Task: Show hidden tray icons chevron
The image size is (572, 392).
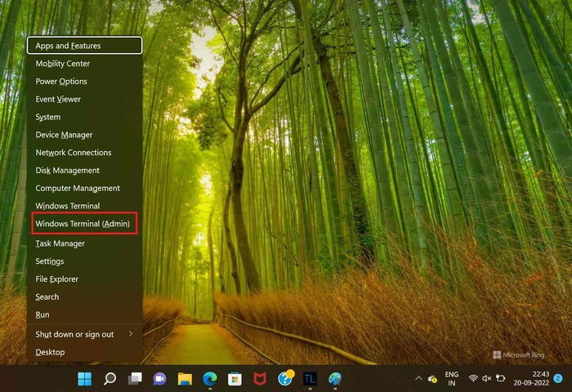Action: (x=418, y=378)
